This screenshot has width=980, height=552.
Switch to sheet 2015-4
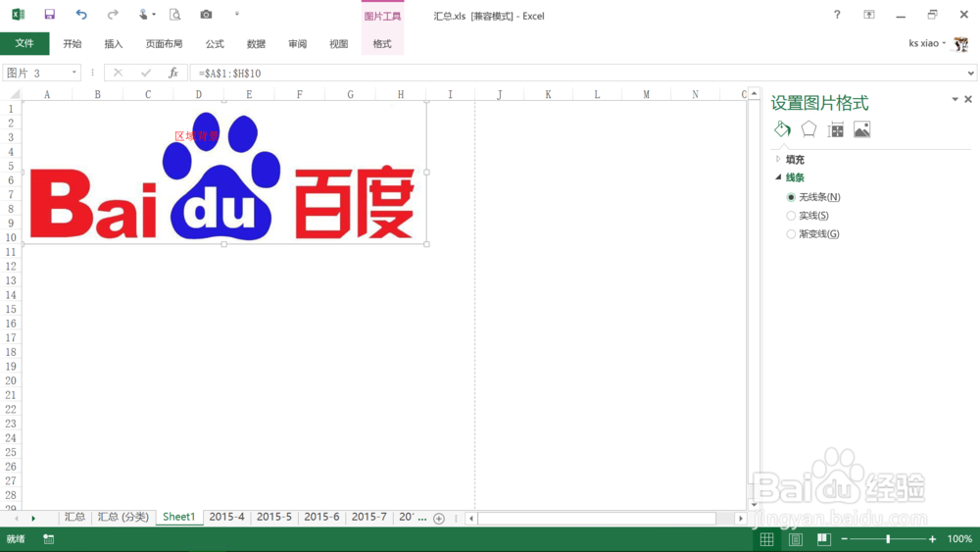coord(227,517)
